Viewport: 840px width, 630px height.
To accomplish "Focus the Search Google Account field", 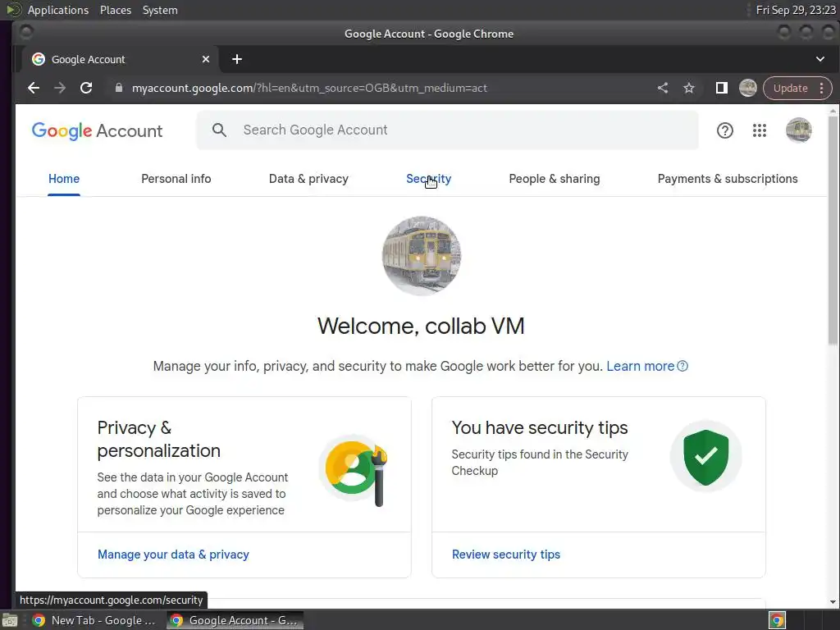I will 447,130.
